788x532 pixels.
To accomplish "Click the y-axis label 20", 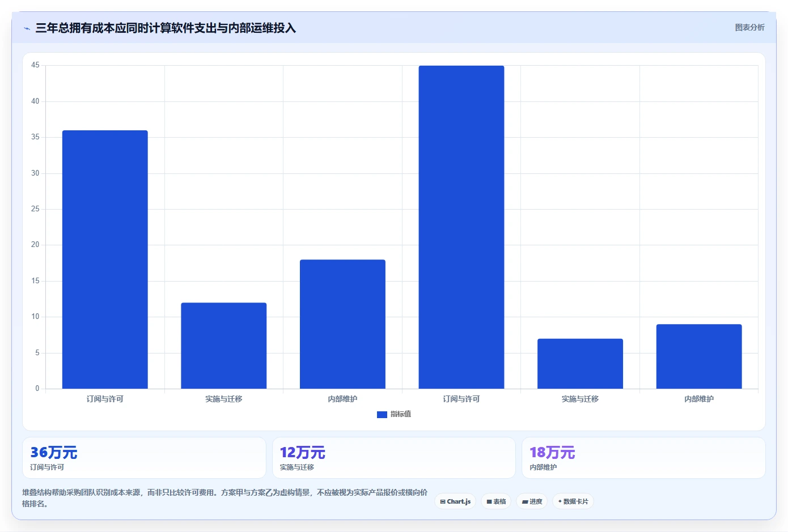I will coord(35,245).
